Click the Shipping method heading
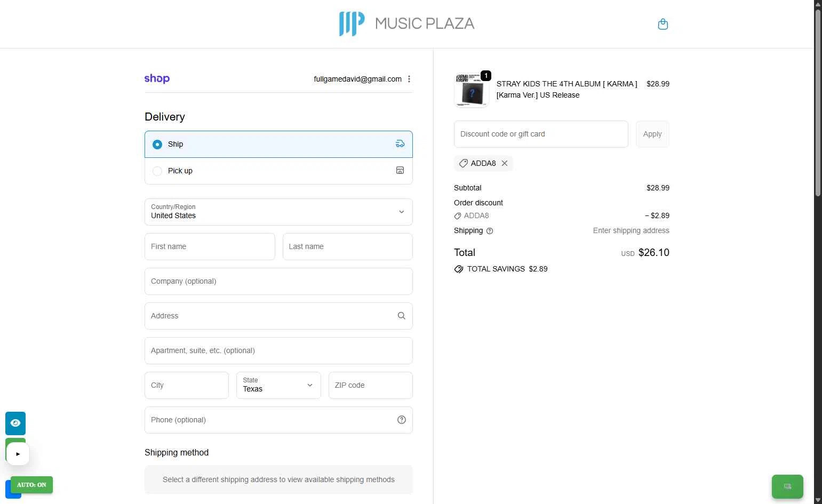This screenshot has width=822, height=504. pos(177,452)
